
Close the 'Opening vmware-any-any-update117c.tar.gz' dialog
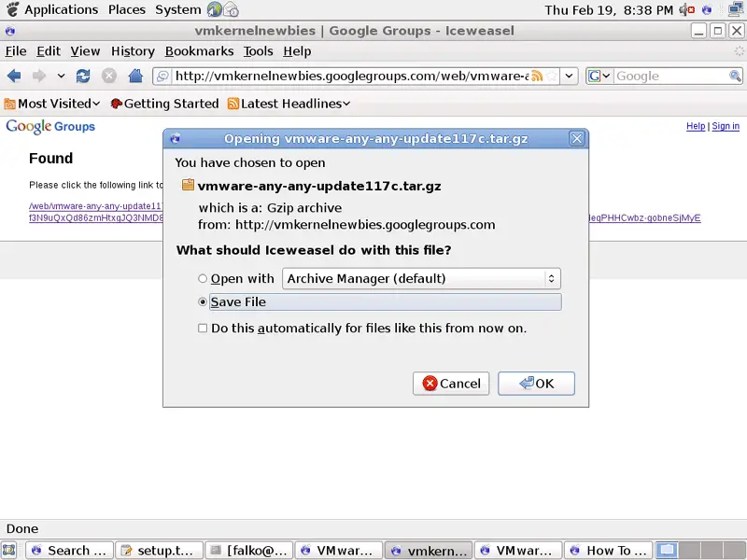(x=576, y=138)
